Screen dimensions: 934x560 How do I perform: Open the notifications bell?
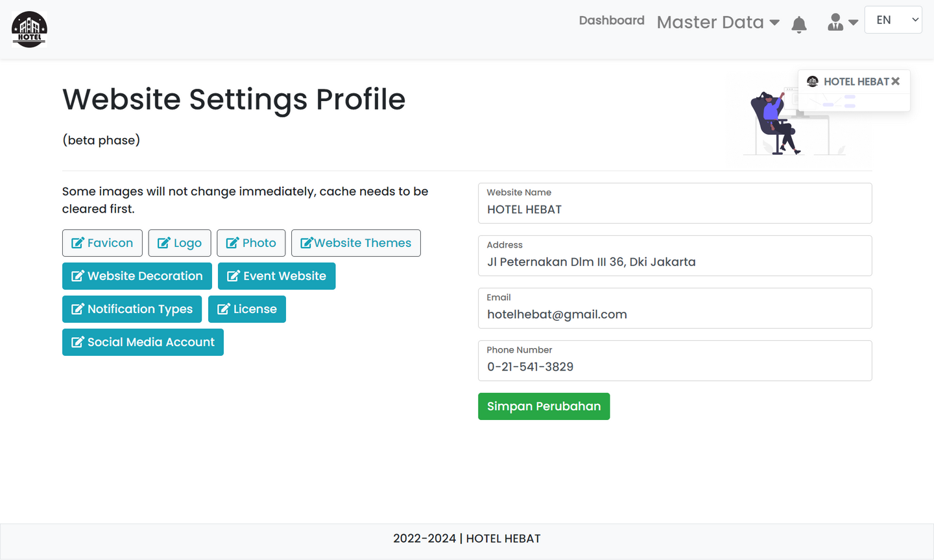pyautogui.click(x=798, y=25)
